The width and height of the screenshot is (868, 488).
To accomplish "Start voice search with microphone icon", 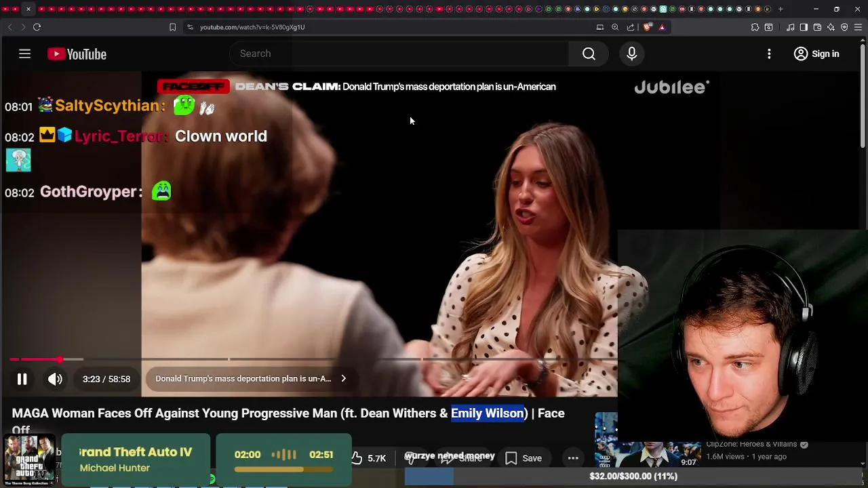I will (631, 54).
